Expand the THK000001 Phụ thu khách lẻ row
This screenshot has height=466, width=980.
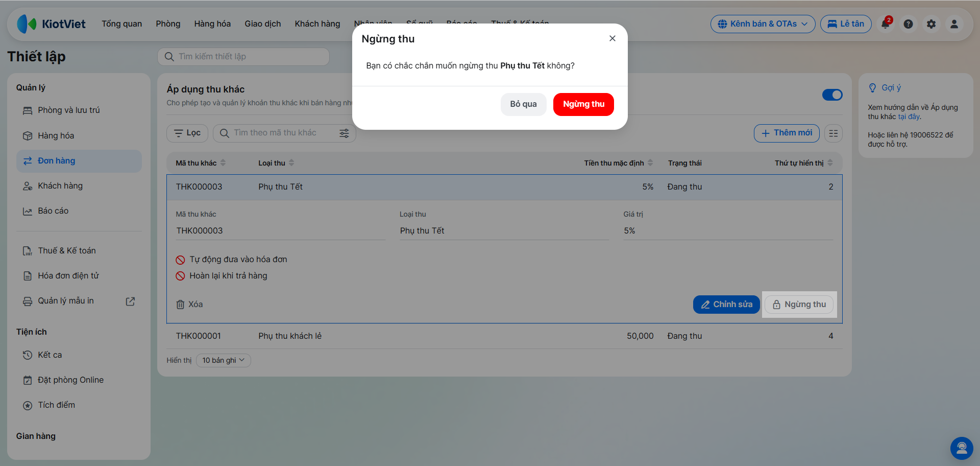tap(504, 336)
